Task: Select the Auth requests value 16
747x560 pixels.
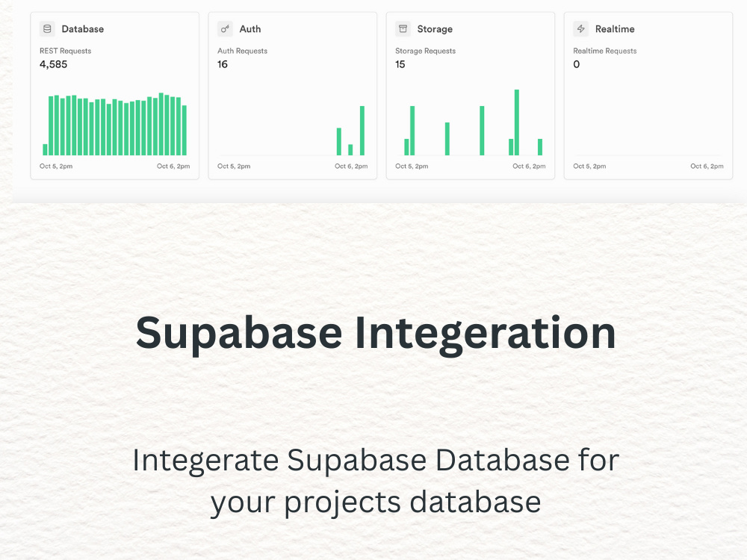Action: point(223,64)
